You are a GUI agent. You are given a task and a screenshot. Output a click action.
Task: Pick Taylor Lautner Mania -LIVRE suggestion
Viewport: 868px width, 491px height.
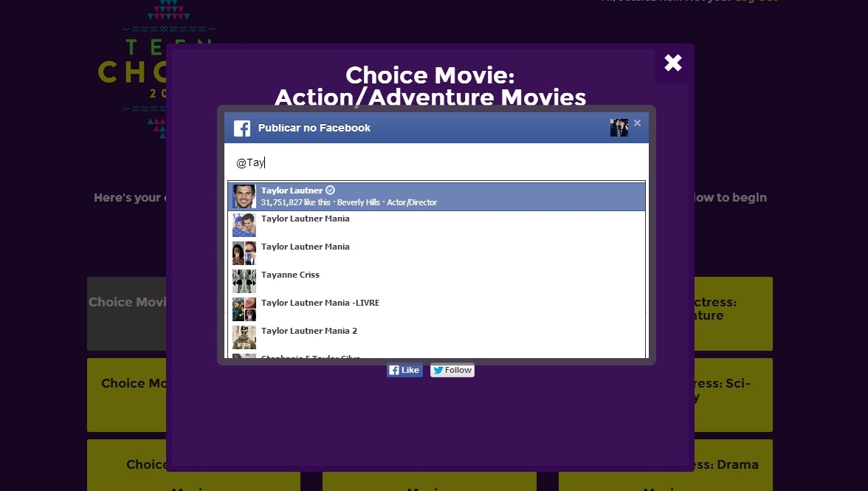point(436,309)
